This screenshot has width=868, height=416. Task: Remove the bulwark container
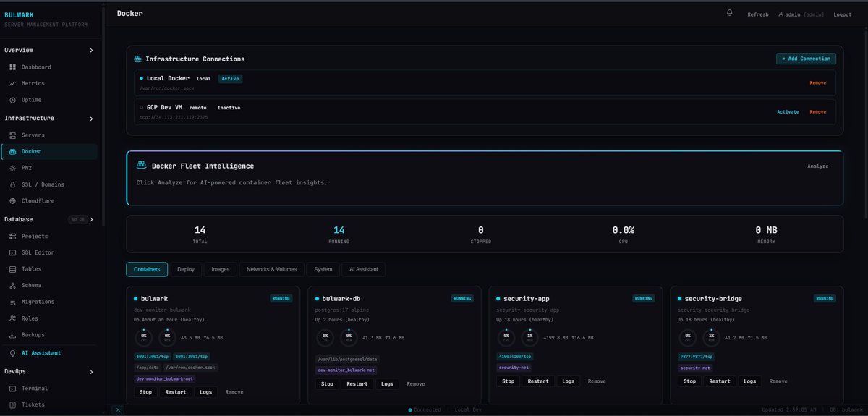click(234, 391)
